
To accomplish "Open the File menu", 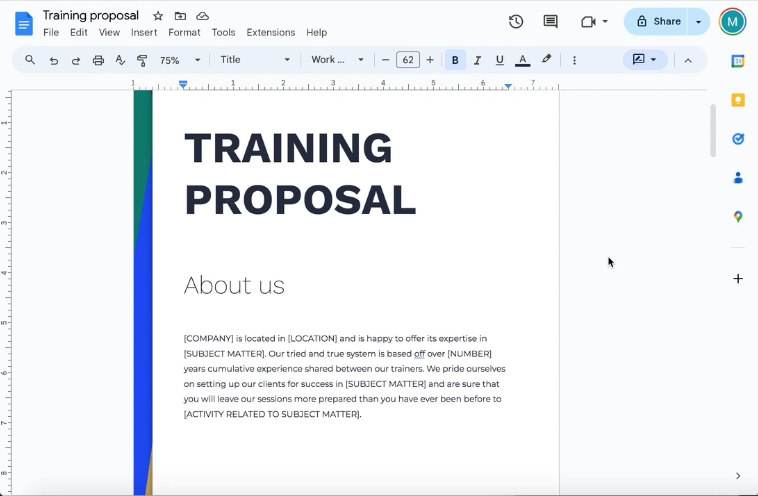I will [x=51, y=32].
